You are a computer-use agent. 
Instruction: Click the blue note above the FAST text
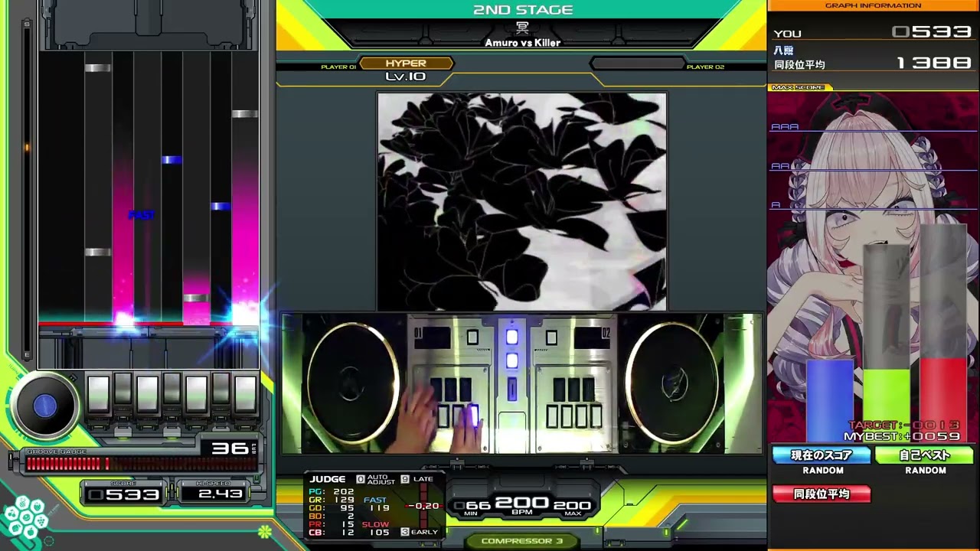[x=171, y=160]
